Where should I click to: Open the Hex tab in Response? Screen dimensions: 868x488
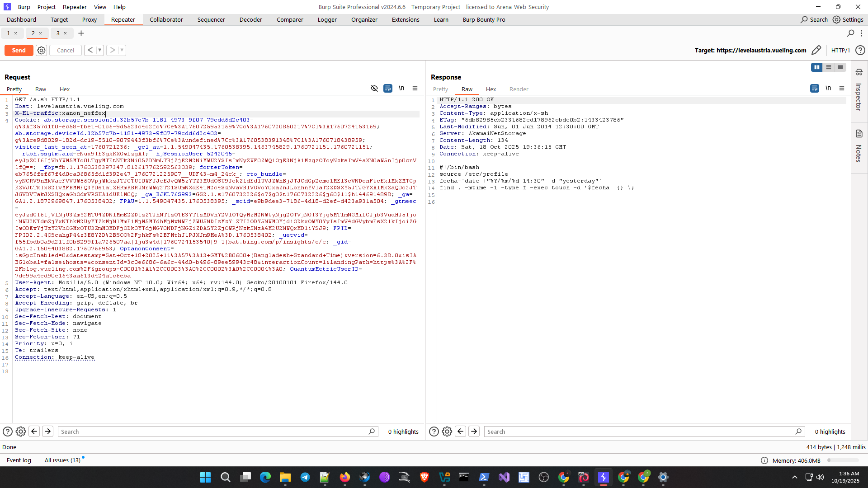tap(491, 89)
